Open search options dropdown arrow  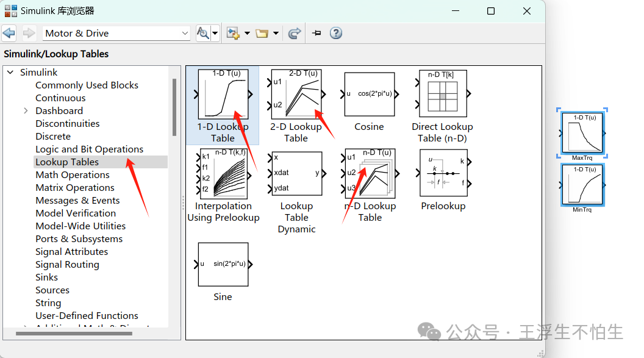click(x=215, y=34)
